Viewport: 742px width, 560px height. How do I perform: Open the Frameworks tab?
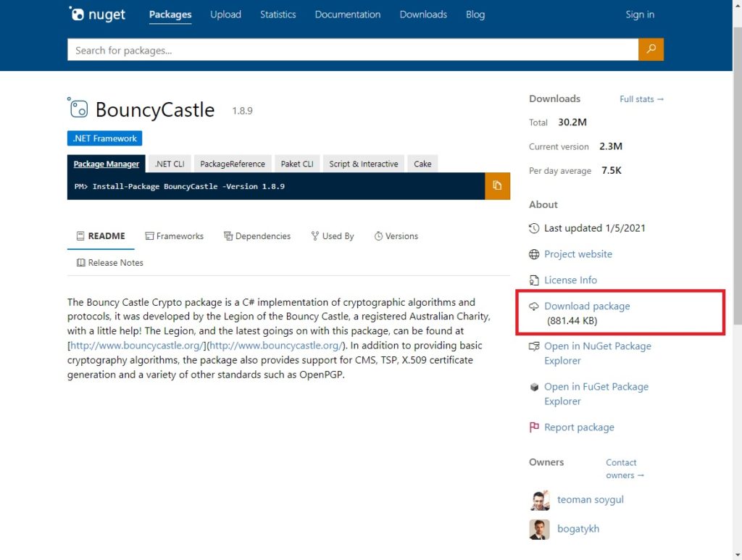[174, 236]
